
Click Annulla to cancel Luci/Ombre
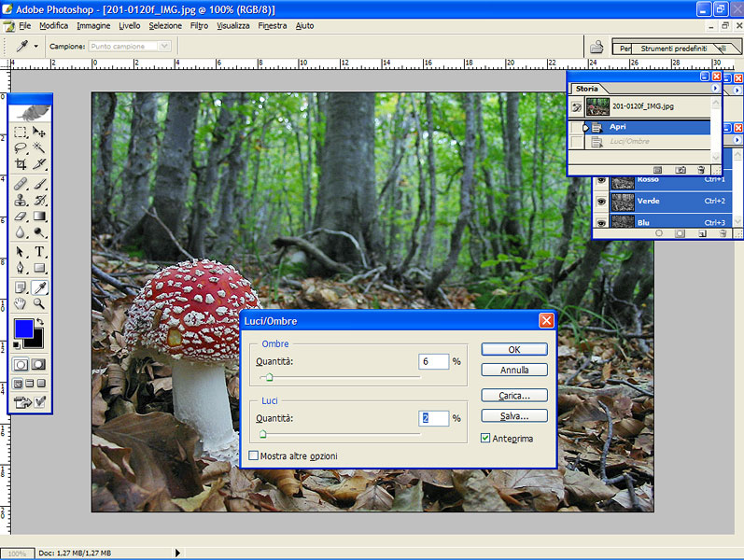coord(514,370)
